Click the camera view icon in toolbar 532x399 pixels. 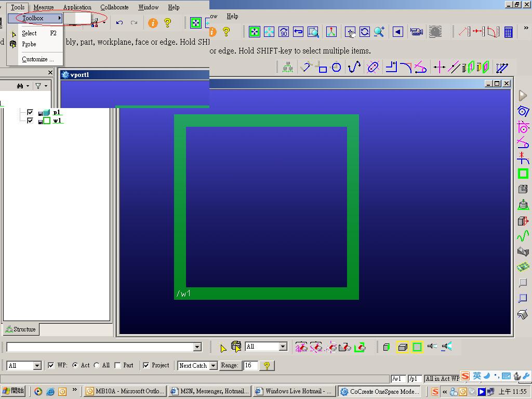[x=416, y=32]
